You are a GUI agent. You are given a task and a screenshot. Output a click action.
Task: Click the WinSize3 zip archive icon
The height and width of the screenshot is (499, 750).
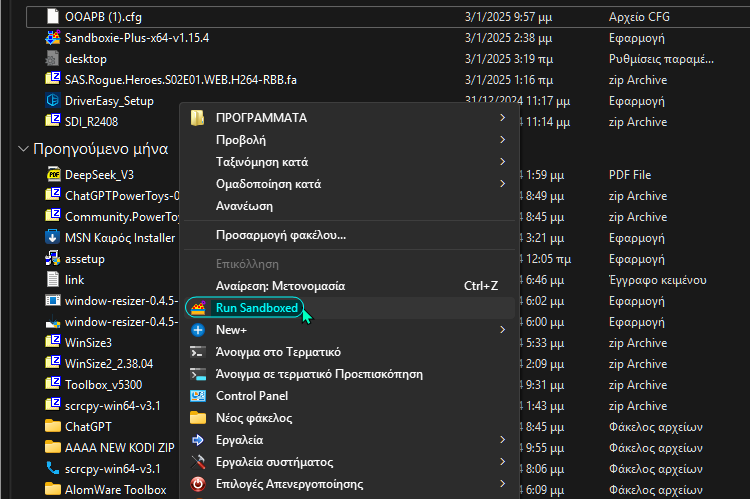point(53,342)
